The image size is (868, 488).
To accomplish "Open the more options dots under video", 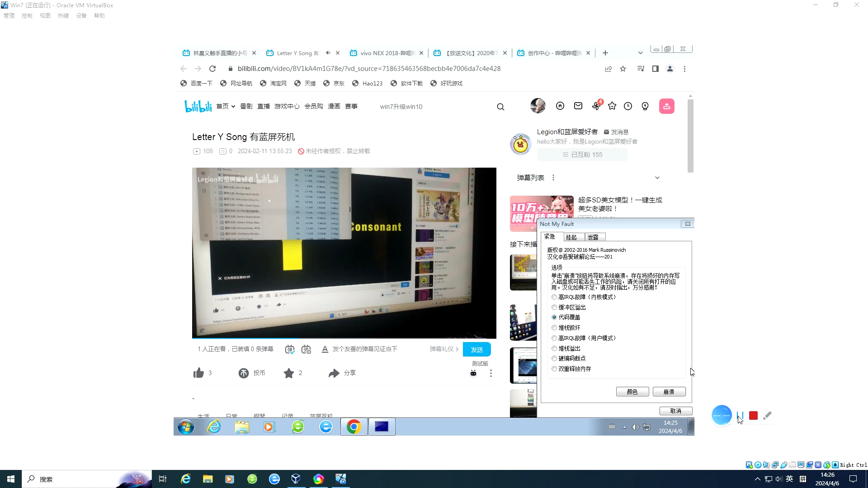I will point(491,373).
